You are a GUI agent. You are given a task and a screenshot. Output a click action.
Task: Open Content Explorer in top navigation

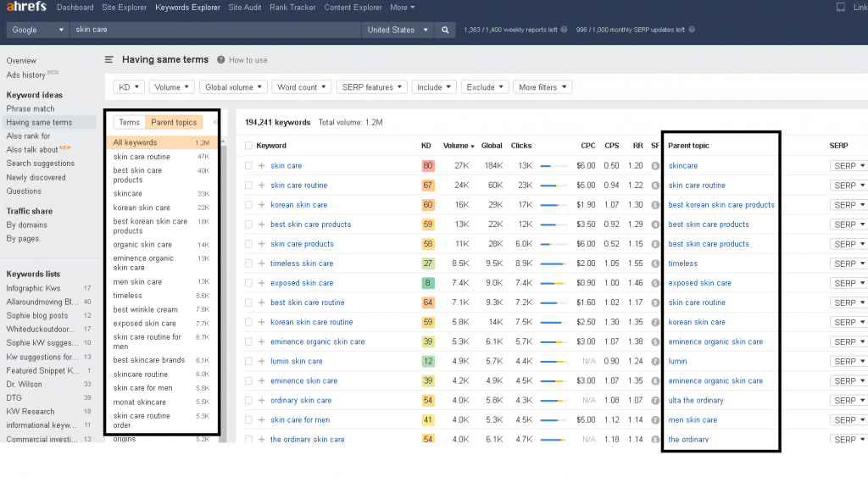(353, 7)
